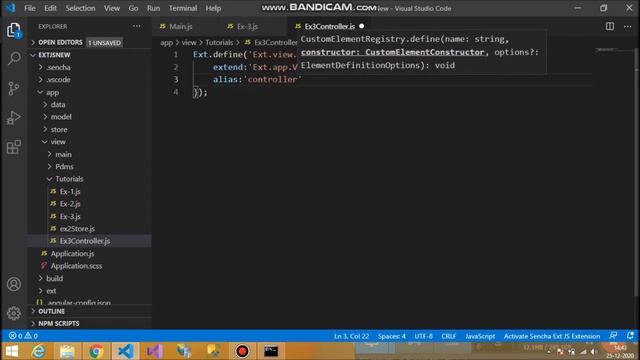Open the Manage gear icon

coord(13,313)
